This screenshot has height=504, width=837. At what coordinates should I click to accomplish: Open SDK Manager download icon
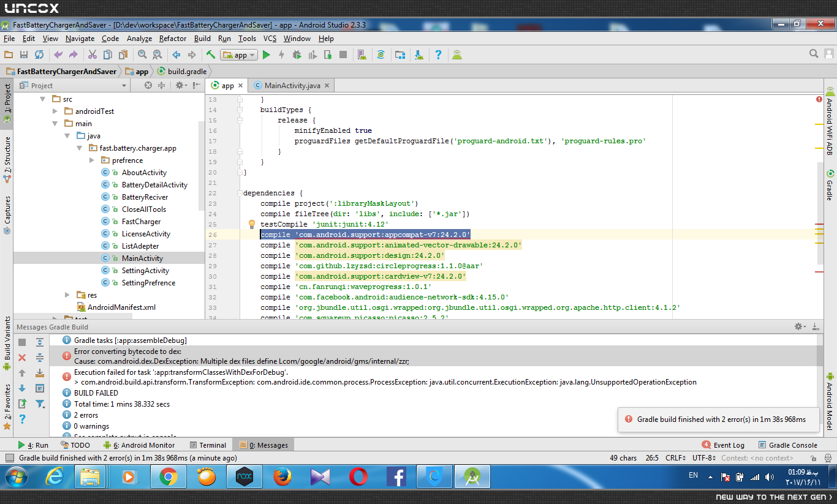click(419, 55)
